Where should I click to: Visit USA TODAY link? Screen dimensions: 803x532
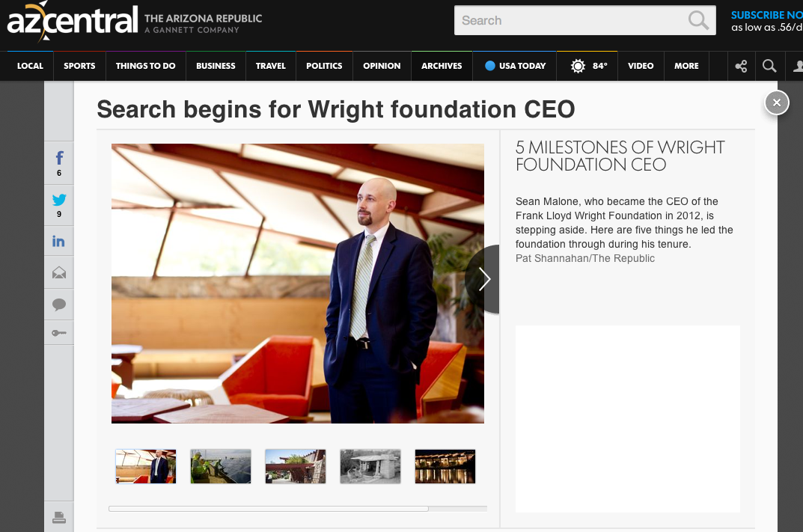(515, 66)
